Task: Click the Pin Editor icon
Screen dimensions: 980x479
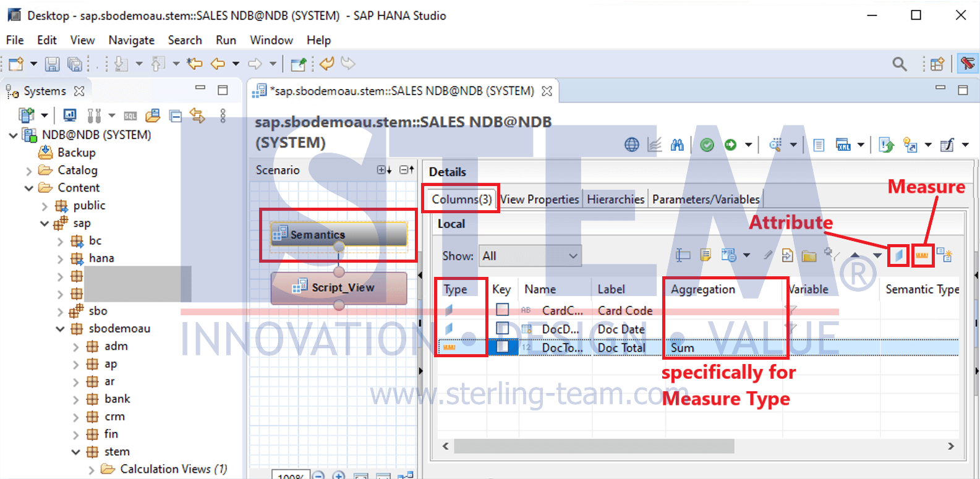Action: pos(299,64)
